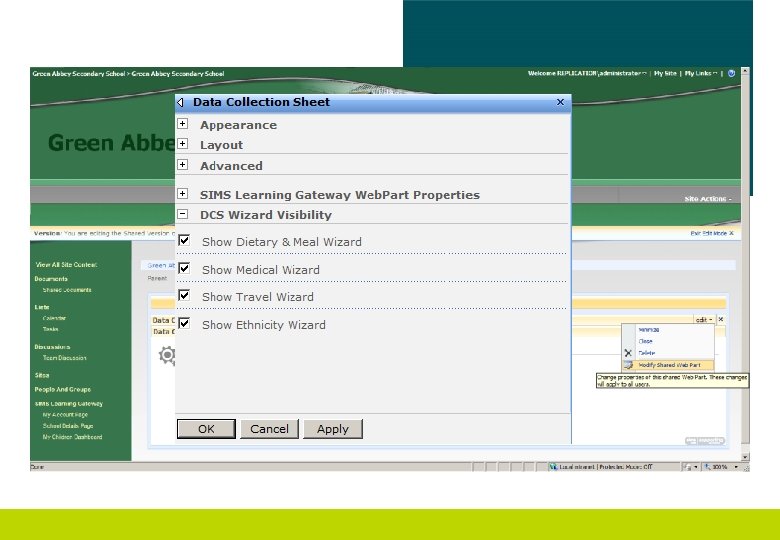Click the gear icon in the web part
Viewport: 780px width, 540px height.
coord(167,355)
